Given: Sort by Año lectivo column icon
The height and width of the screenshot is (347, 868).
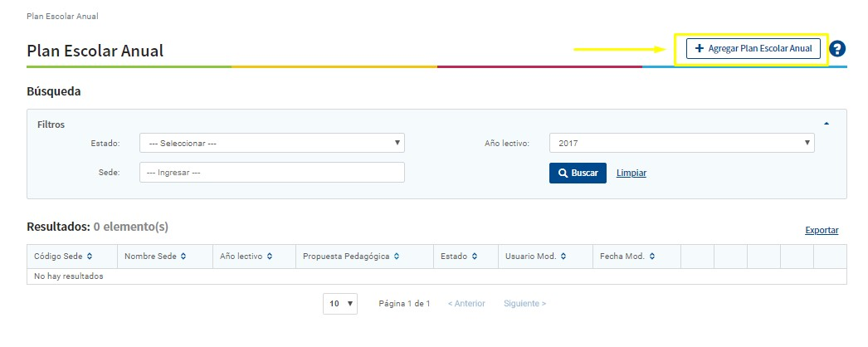Looking at the screenshot, I should click(270, 257).
